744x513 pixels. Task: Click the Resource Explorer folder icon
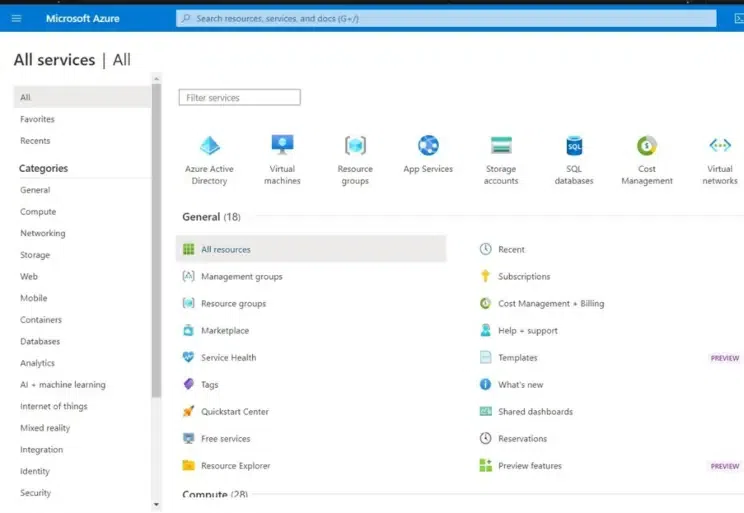pos(188,465)
